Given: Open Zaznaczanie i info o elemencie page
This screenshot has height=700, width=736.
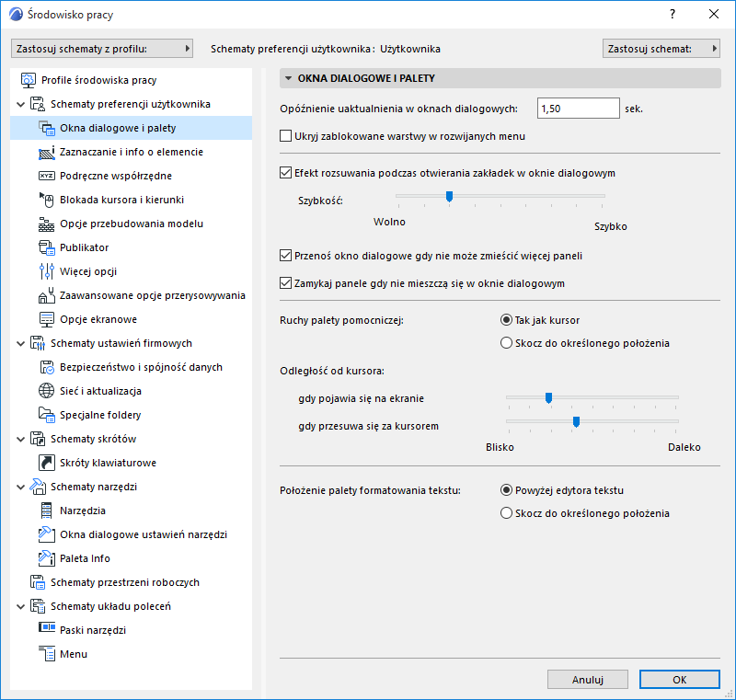Looking at the screenshot, I should coord(131,152).
